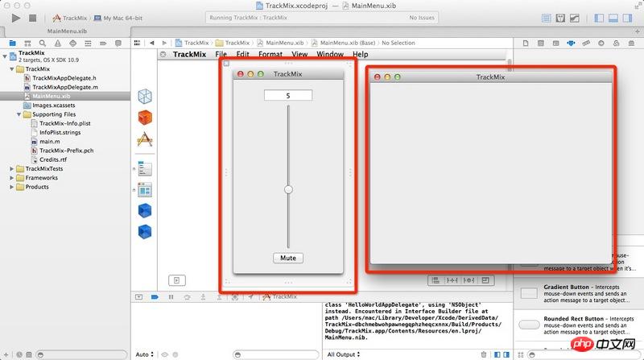Show the Connections inspector icon

601,43
